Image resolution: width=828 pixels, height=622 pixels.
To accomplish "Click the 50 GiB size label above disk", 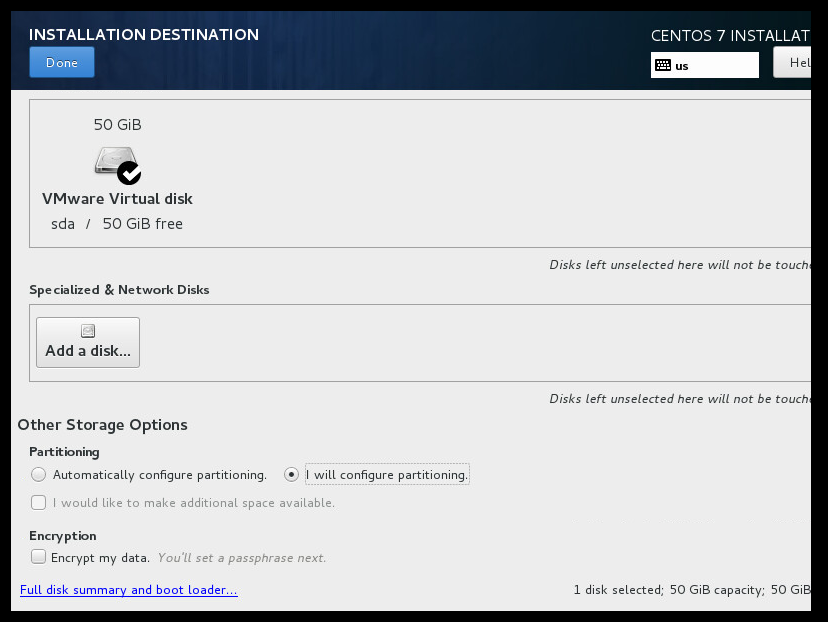I will pyautogui.click(x=118, y=125).
